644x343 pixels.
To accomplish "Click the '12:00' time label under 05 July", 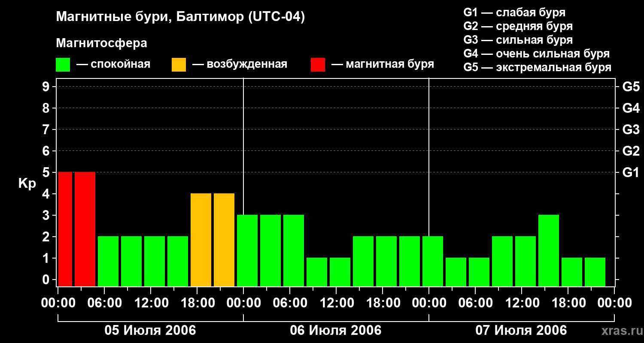I will coord(151,303).
